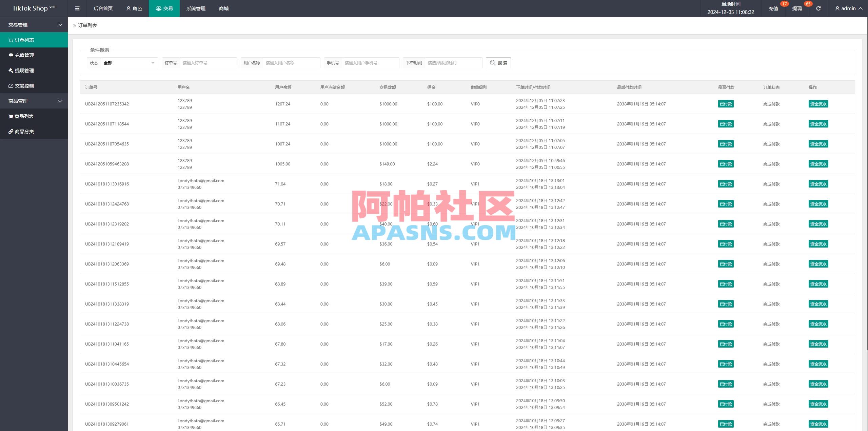This screenshot has height=431, width=868.
Task: Click the refresh icon in the top bar
Action: [818, 8]
